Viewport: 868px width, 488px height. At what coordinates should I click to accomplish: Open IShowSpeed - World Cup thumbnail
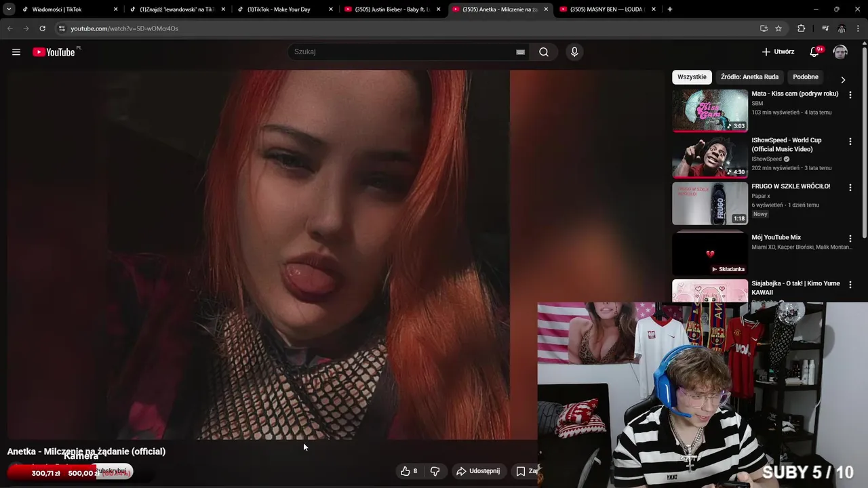(710, 157)
